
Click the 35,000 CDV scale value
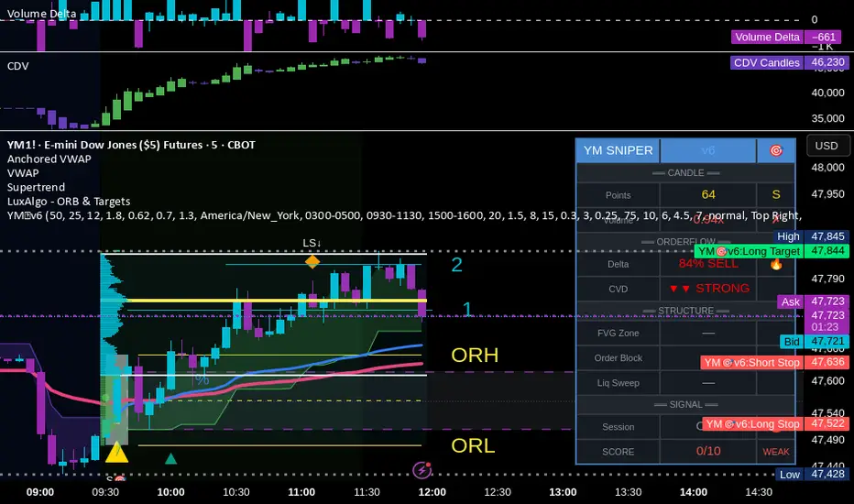coord(827,119)
